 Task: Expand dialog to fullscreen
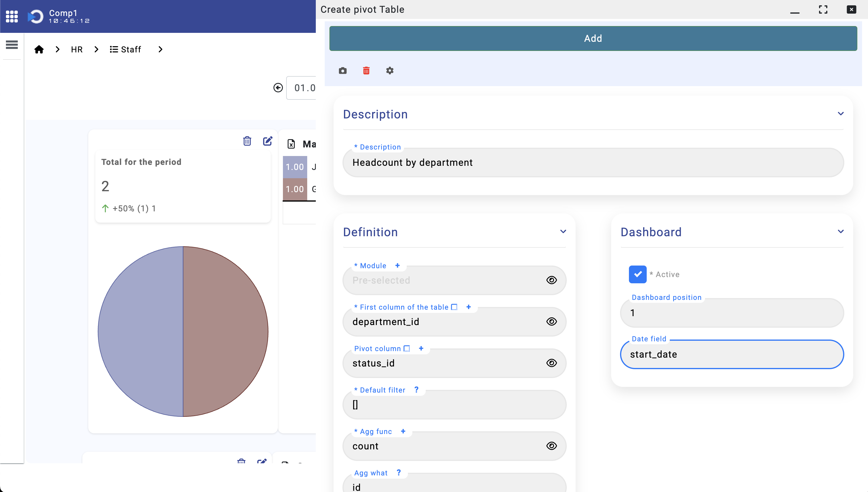point(823,9)
